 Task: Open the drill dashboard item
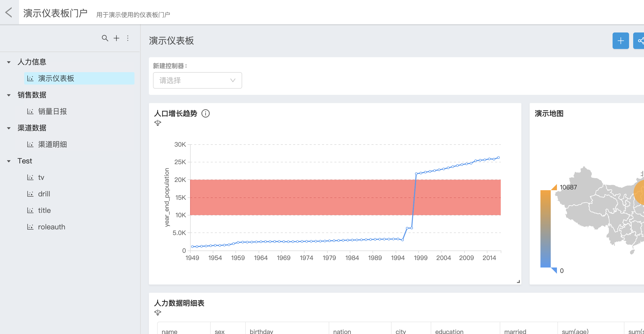(44, 194)
